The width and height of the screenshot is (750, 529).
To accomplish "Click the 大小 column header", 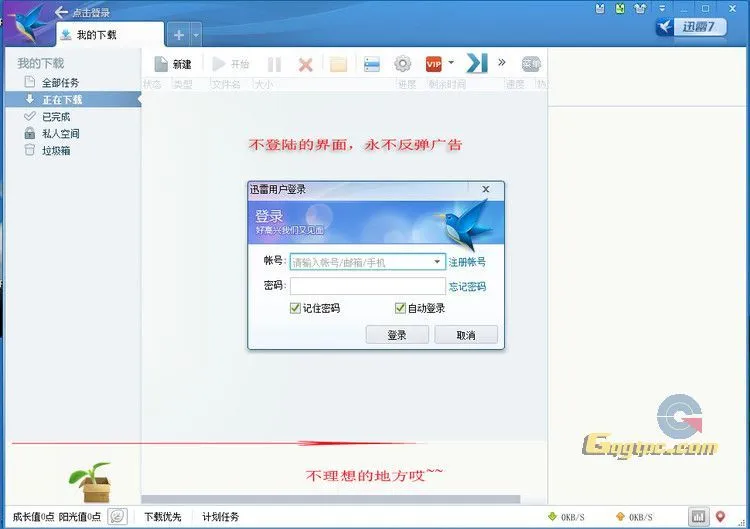I will [x=263, y=84].
